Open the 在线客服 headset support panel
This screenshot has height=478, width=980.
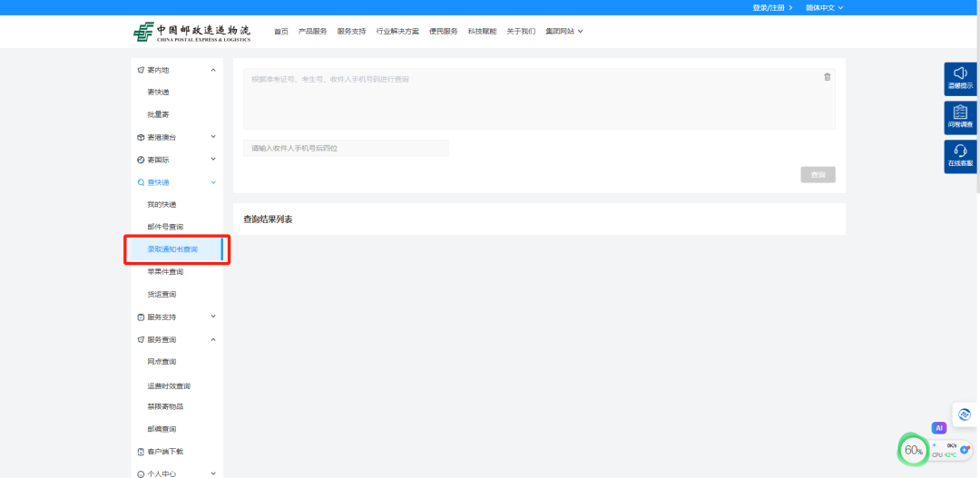pos(960,156)
